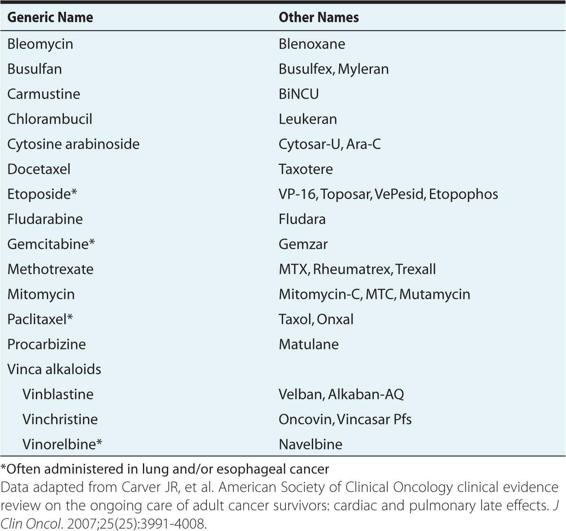The image size is (566, 531).
Task: Click the Mitomycin-C, MTC, Mutamycin cell
Action: [x=374, y=294]
